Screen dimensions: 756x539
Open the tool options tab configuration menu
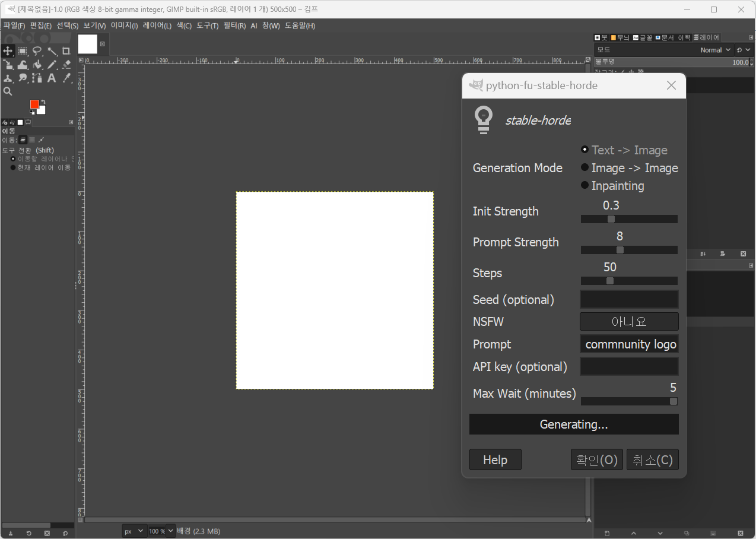[71, 122]
